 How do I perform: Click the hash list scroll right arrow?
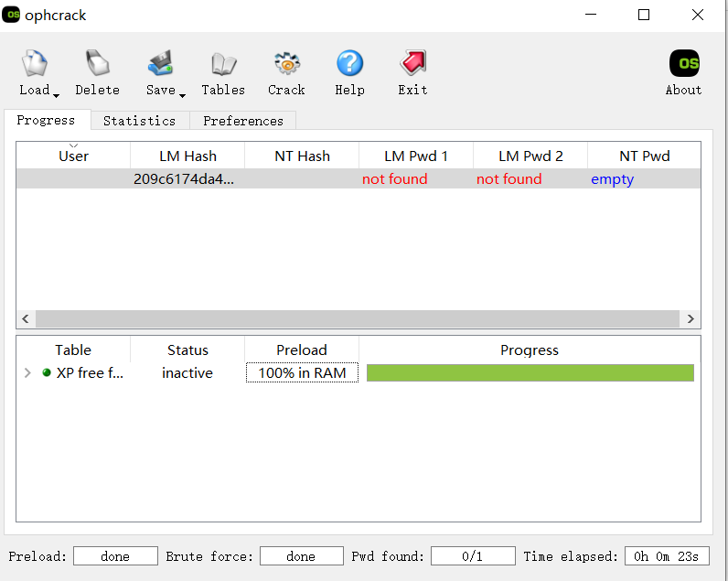(691, 318)
